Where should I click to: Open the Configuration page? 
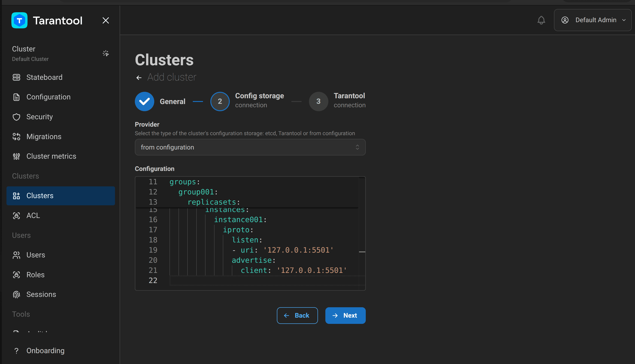[x=60, y=97]
